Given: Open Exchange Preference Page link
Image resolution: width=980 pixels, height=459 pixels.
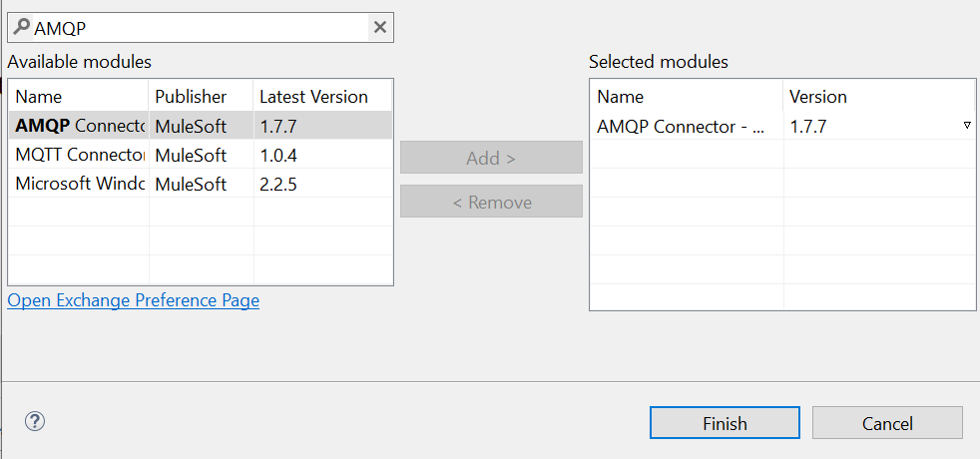Looking at the screenshot, I should coord(133,300).
